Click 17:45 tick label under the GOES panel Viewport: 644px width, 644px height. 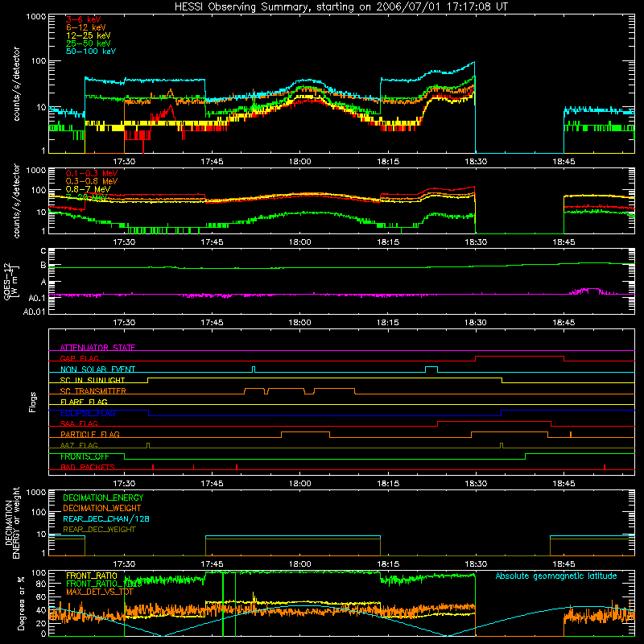click(x=212, y=323)
